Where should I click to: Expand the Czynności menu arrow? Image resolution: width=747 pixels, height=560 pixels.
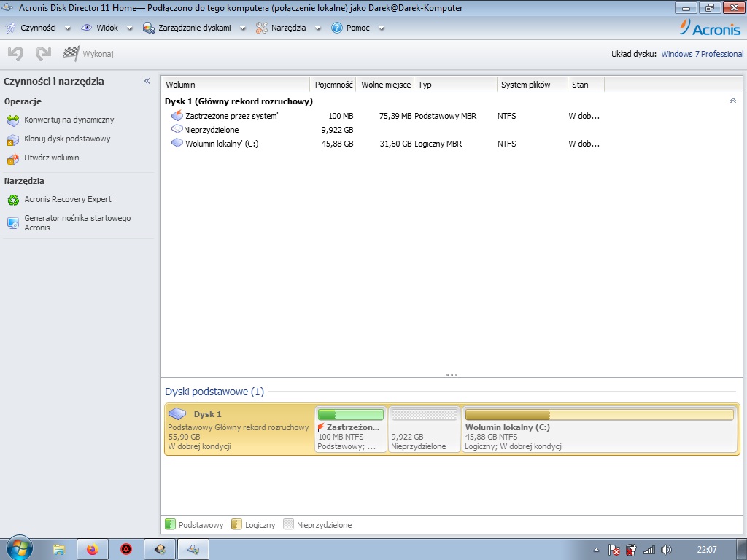(68, 28)
